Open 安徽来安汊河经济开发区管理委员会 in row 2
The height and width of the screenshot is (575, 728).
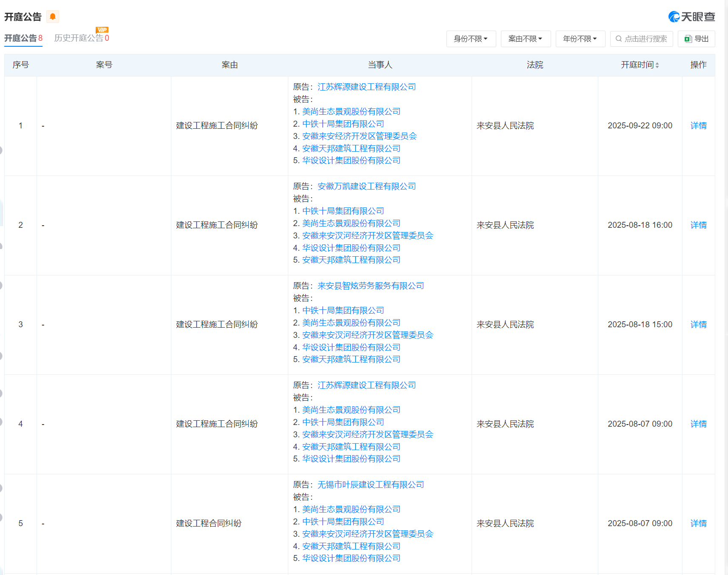(x=368, y=236)
